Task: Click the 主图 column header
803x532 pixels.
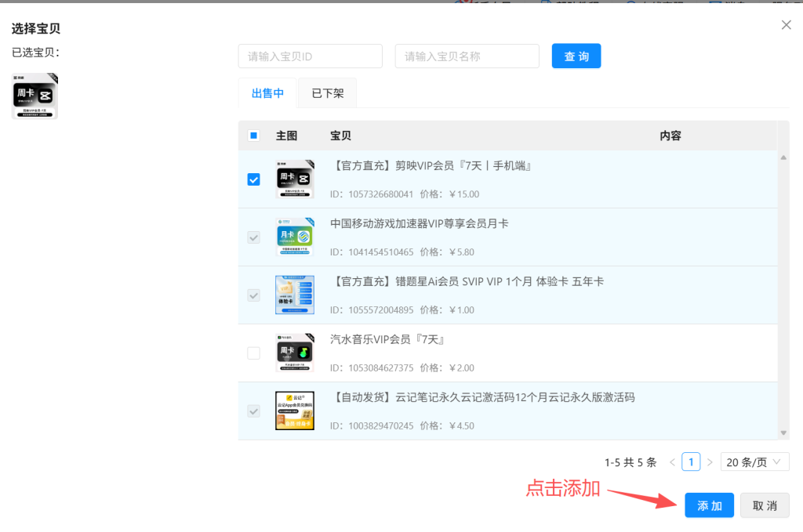Action: click(286, 136)
